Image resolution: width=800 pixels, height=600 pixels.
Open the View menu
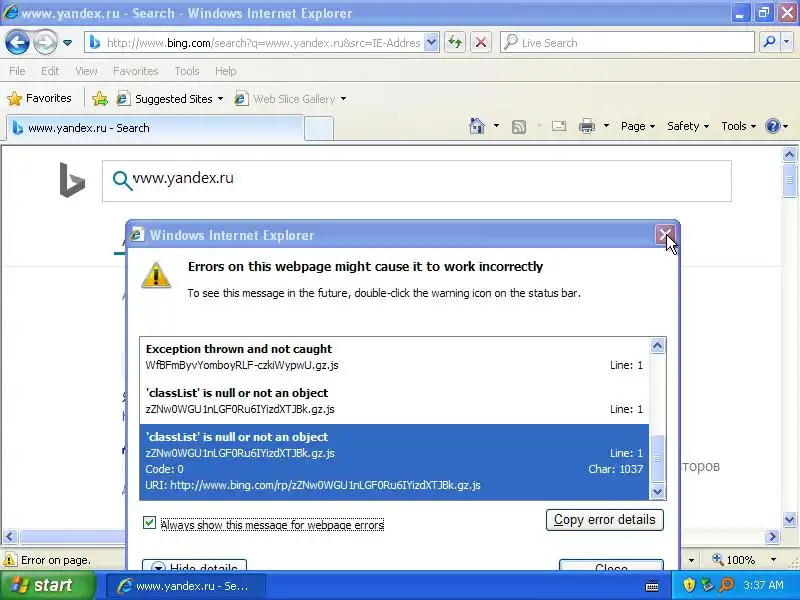click(x=86, y=71)
